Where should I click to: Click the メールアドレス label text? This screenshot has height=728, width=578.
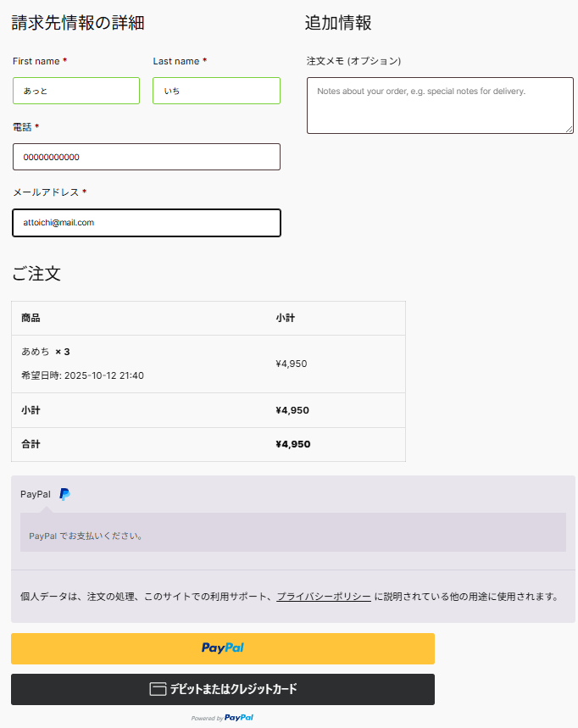click(46, 192)
